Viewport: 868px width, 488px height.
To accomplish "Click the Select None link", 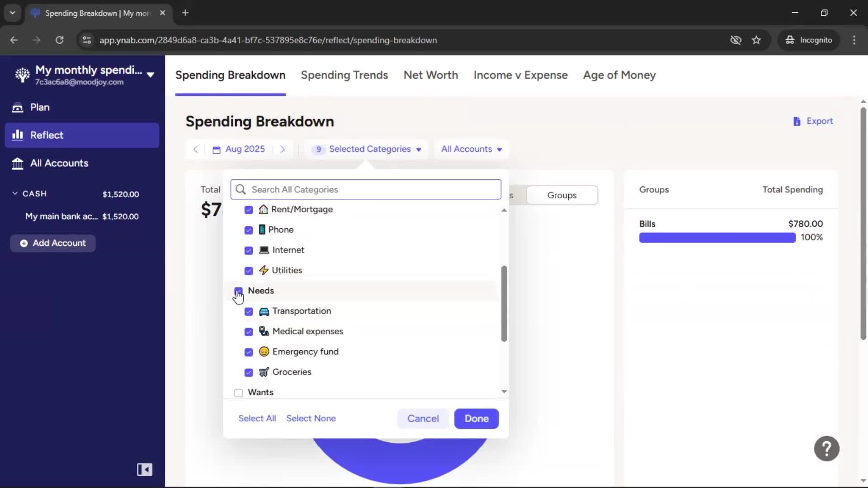I will [311, 418].
